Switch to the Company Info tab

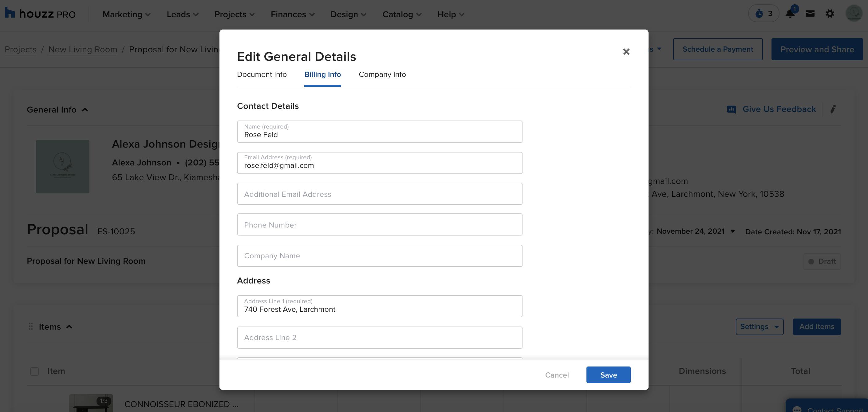click(x=382, y=74)
